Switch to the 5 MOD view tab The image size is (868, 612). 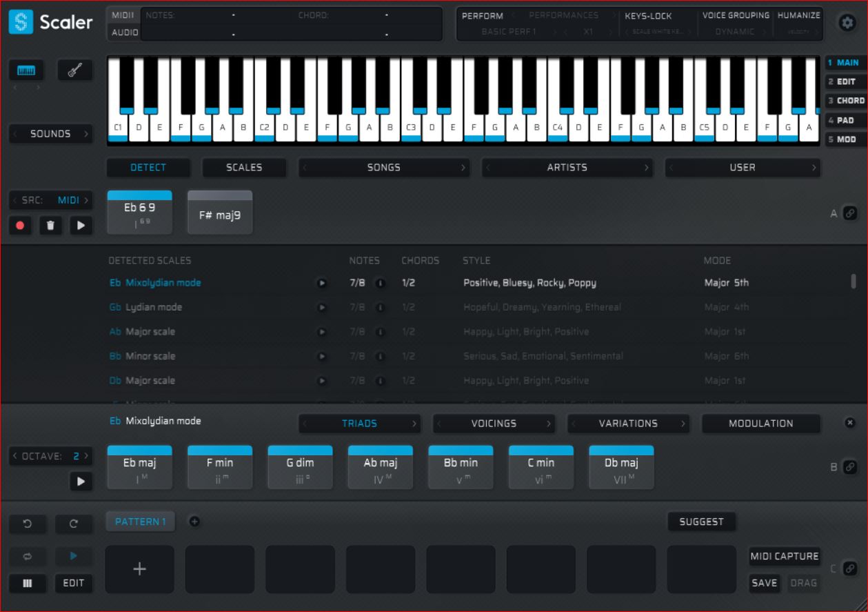tap(845, 139)
